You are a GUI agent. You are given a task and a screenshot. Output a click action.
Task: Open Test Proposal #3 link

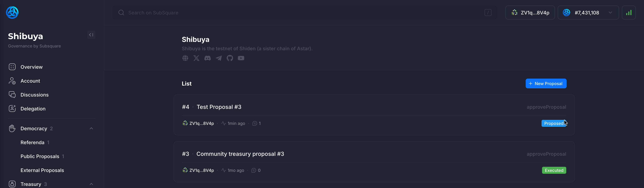coord(219,107)
